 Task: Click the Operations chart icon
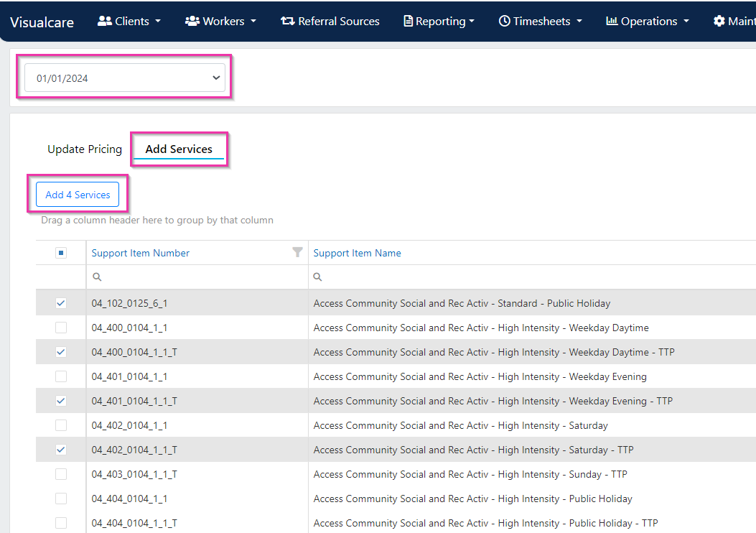(612, 21)
